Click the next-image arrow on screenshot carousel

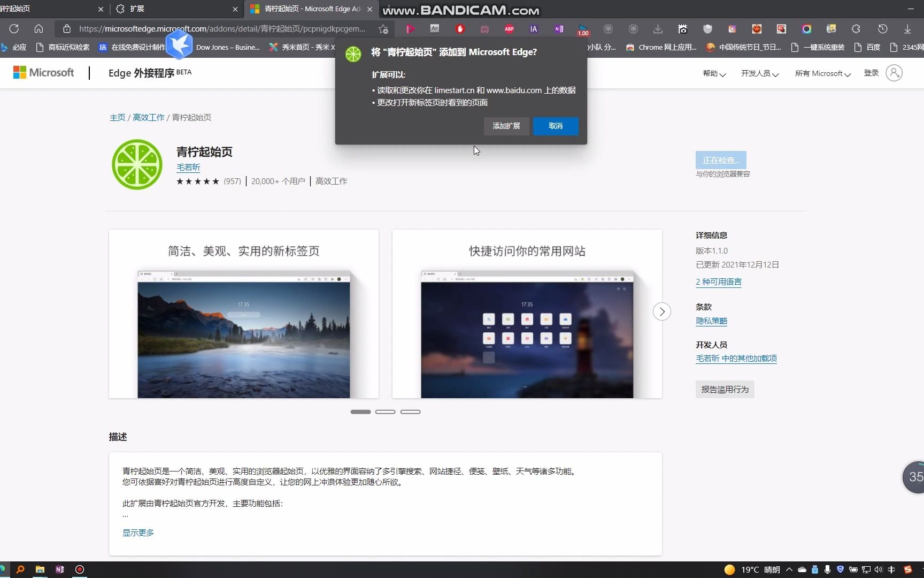[x=661, y=311]
